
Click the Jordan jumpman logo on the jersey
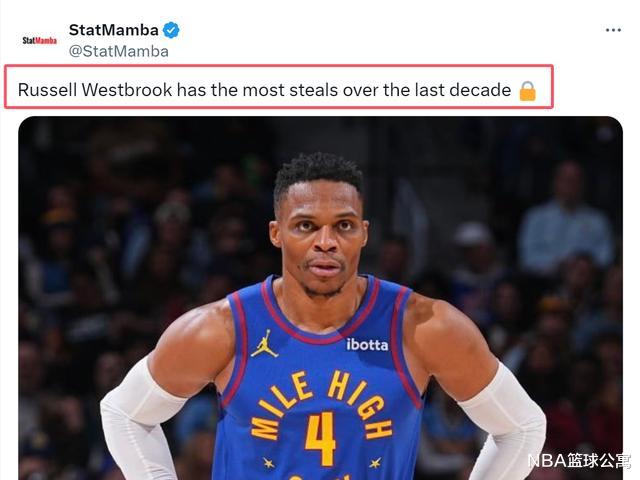264,344
